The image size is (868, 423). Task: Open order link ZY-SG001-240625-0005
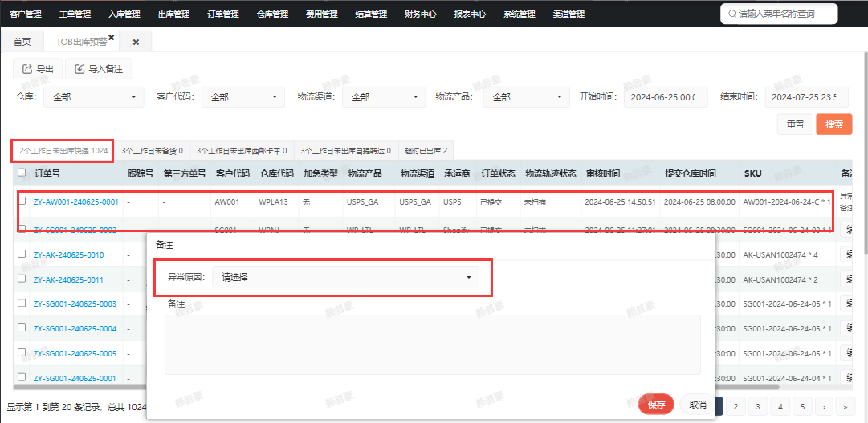coord(75,353)
